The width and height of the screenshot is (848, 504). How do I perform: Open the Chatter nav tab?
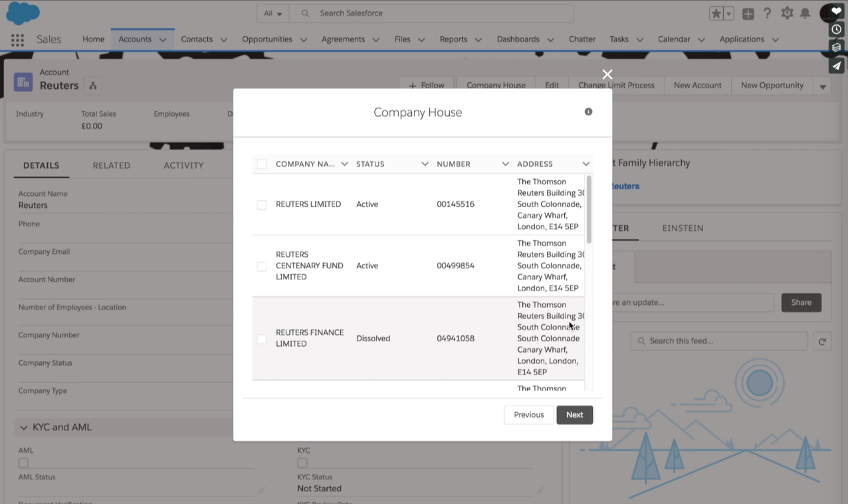(x=582, y=39)
